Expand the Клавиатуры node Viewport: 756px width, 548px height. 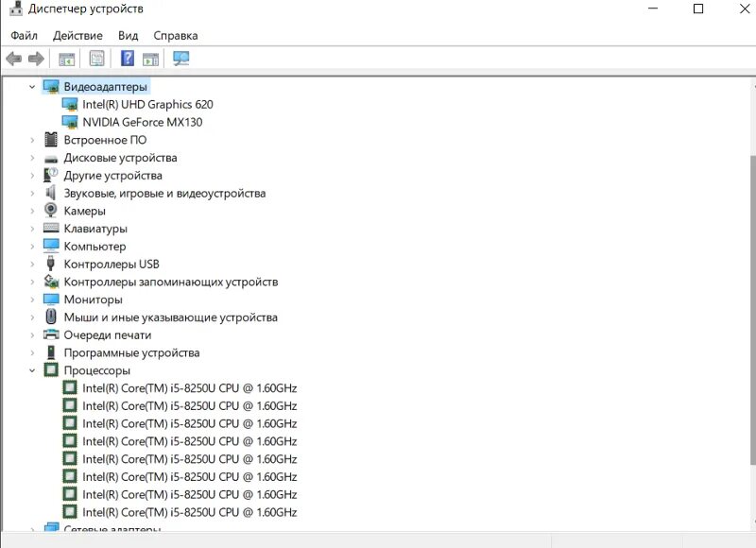32,229
